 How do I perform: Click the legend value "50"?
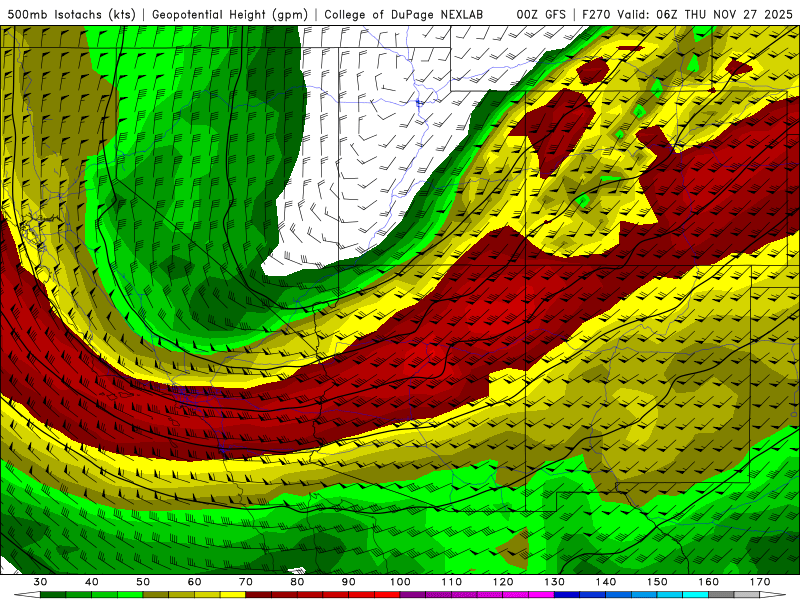[x=143, y=582]
